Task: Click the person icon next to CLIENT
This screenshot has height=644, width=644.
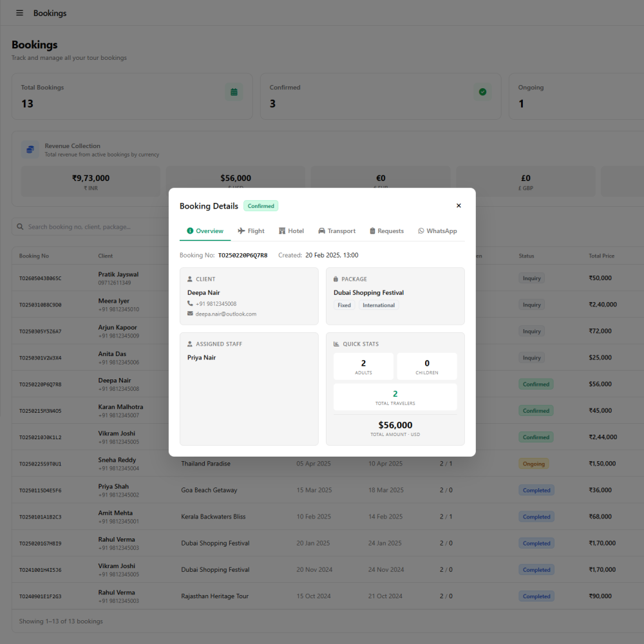Action: point(190,279)
